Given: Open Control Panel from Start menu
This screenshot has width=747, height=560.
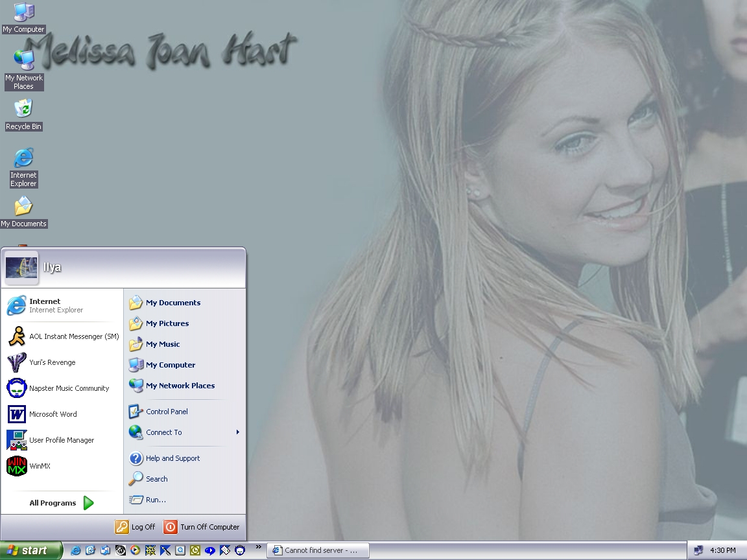Looking at the screenshot, I should 166,412.
